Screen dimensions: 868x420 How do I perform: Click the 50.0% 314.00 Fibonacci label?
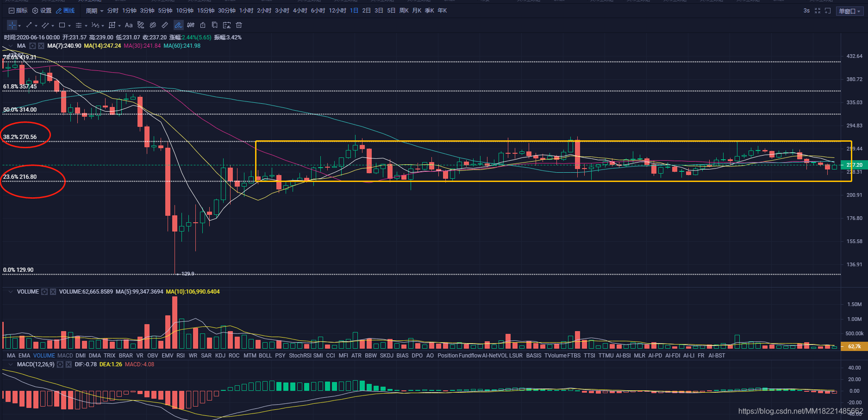coord(20,110)
